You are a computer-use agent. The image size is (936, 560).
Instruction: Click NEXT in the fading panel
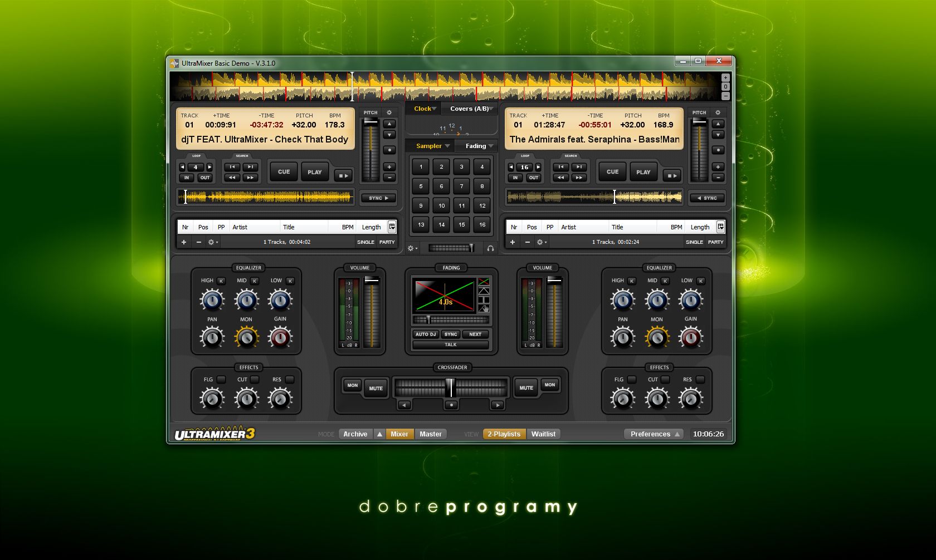coord(475,334)
